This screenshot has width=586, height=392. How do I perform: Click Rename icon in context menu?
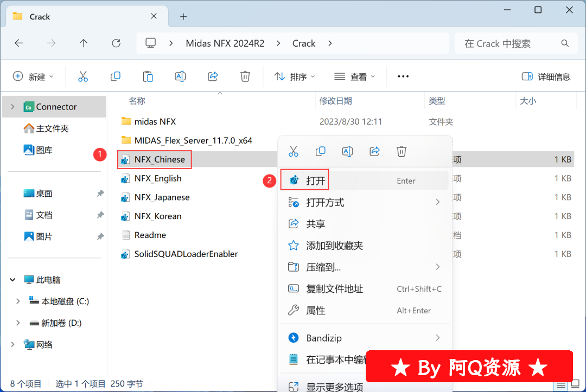point(348,151)
